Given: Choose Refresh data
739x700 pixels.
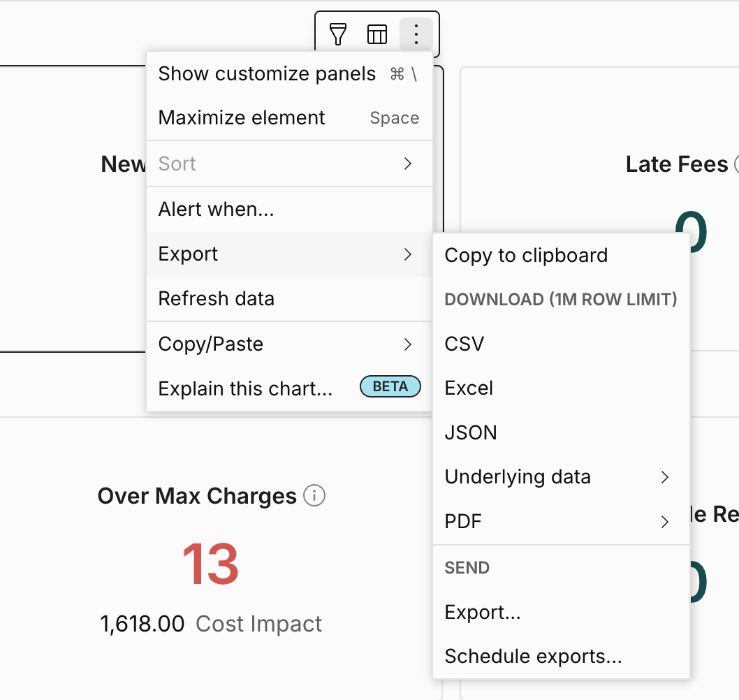Looking at the screenshot, I should tap(289, 299).
